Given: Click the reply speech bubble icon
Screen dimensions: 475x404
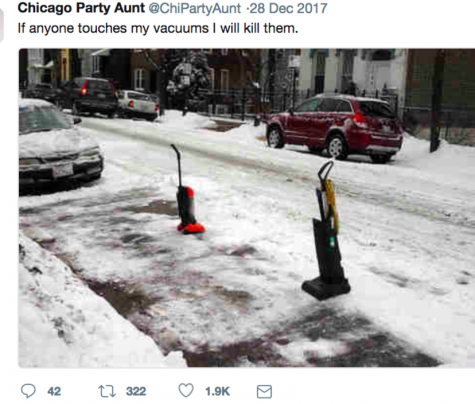Looking at the screenshot, I should click(28, 391).
